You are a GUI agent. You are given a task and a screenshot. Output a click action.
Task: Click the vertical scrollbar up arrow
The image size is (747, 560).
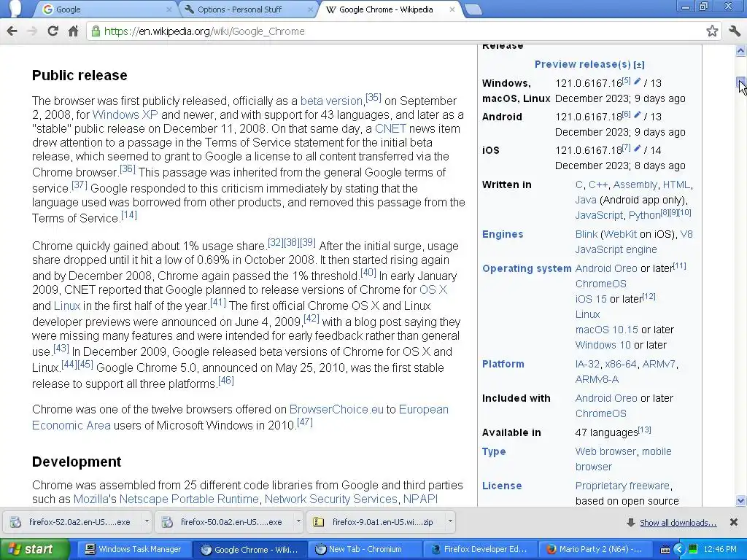point(741,50)
